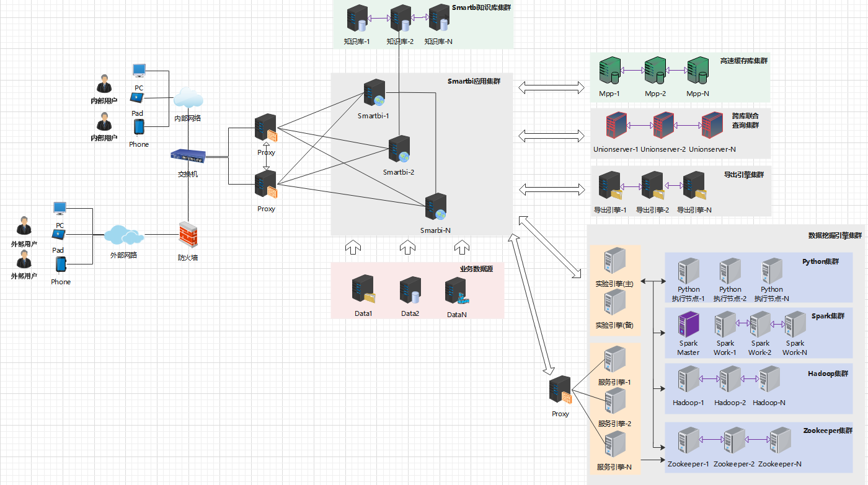Click the Spark Work-N server icon

coord(795,325)
